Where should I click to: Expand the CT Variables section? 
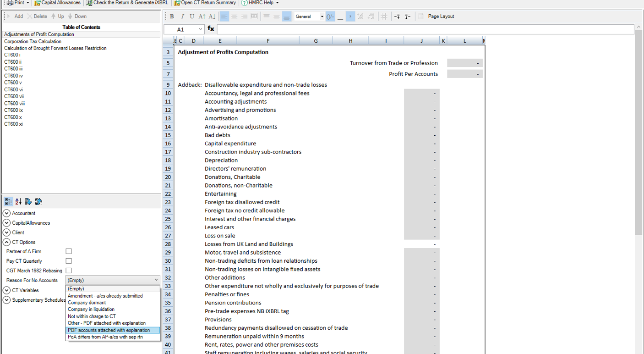click(x=6, y=290)
